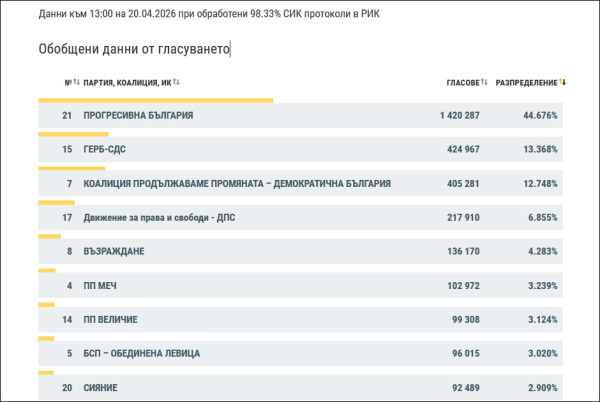This screenshot has height=402, width=600.
Task: Click the Обобщени данни от гласуването heading
Action: coord(133,49)
